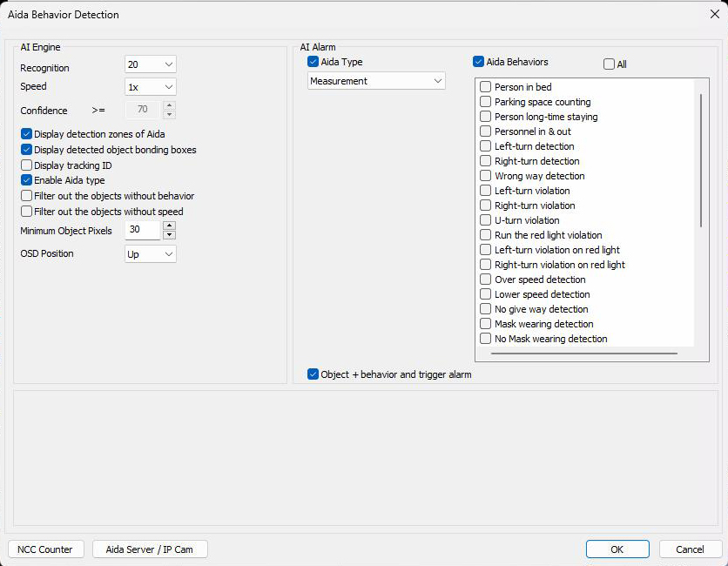The height and width of the screenshot is (566, 728).
Task: Close the Aida Behavior Detection window
Action: (715, 15)
